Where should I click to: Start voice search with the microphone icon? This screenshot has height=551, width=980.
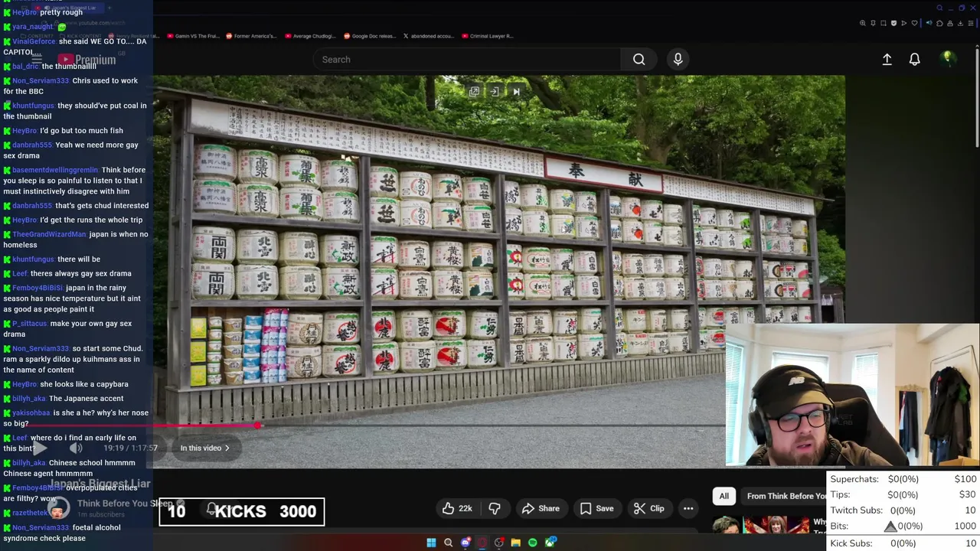coord(678,59)
